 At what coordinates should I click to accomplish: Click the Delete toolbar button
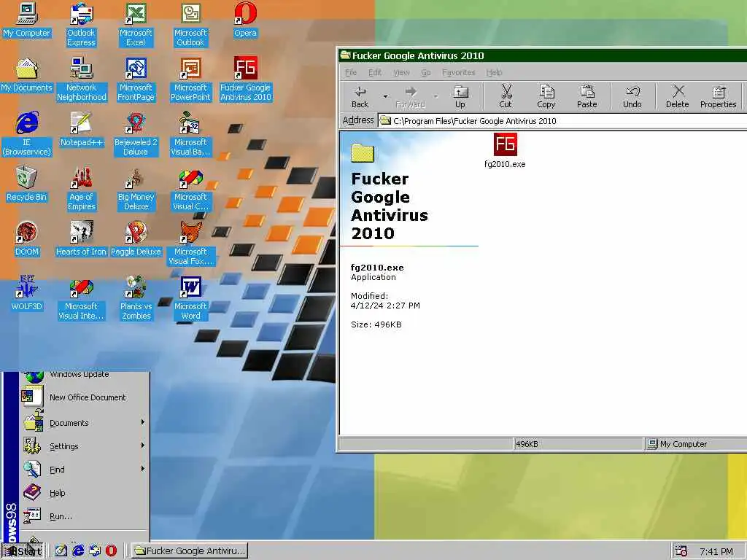tap(678, 97)
